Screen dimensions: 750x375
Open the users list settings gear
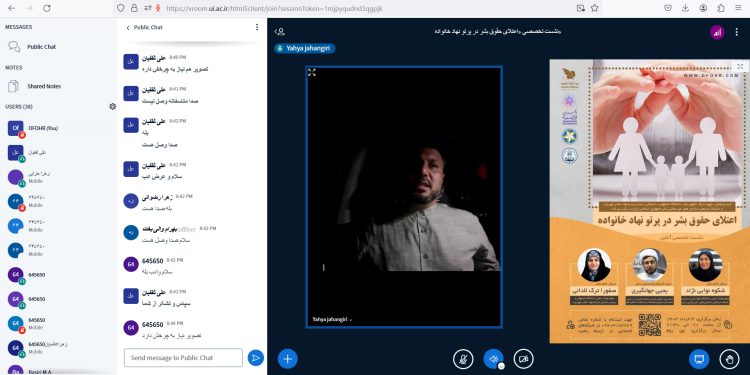(112, 106)
